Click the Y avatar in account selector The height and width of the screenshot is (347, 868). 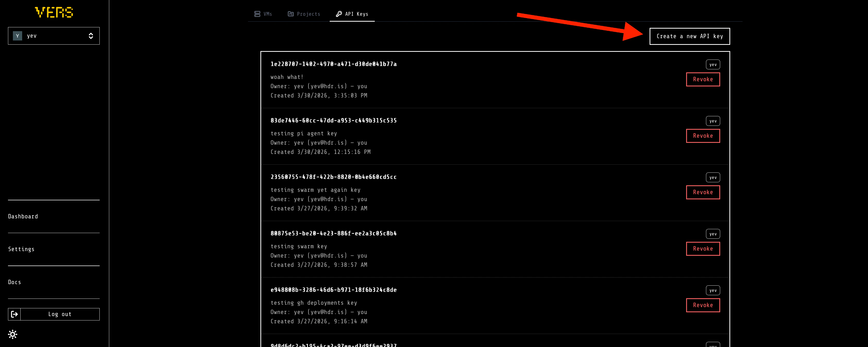(18, 36)
